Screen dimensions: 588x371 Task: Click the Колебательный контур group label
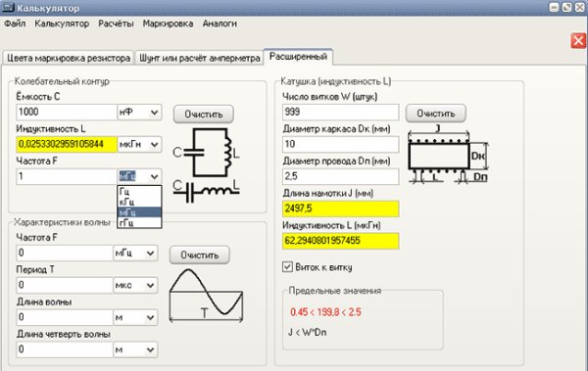[x=62, y=81]
